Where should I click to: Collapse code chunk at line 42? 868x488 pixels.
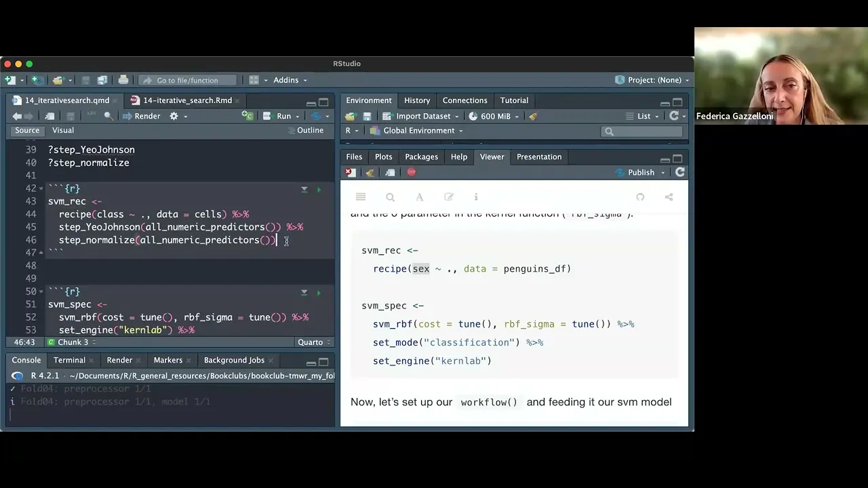[41, 188]
